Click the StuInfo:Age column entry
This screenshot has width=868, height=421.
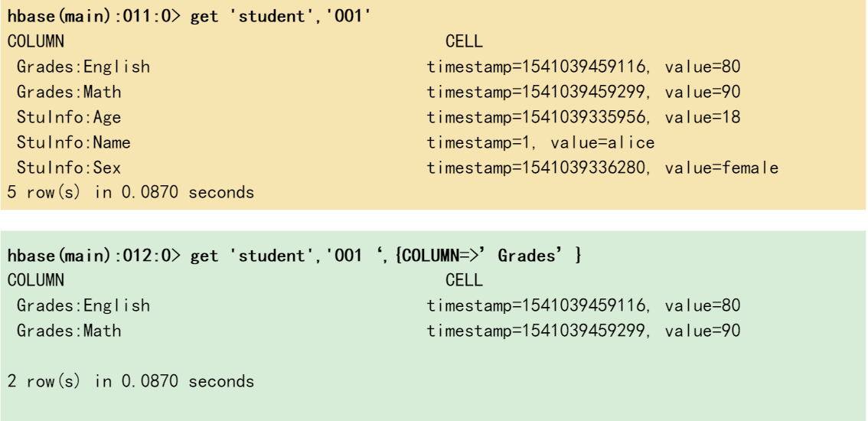(x=69, y=117)
